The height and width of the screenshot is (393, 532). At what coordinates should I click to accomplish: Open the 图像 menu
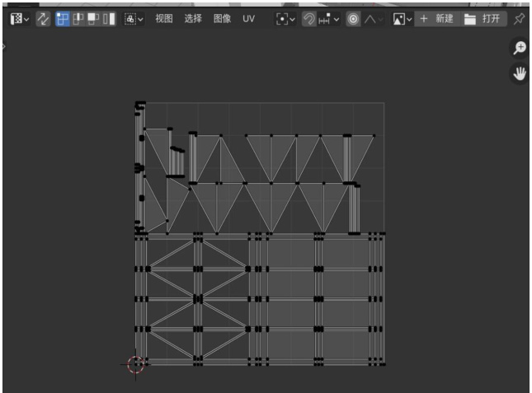[222, 18]
